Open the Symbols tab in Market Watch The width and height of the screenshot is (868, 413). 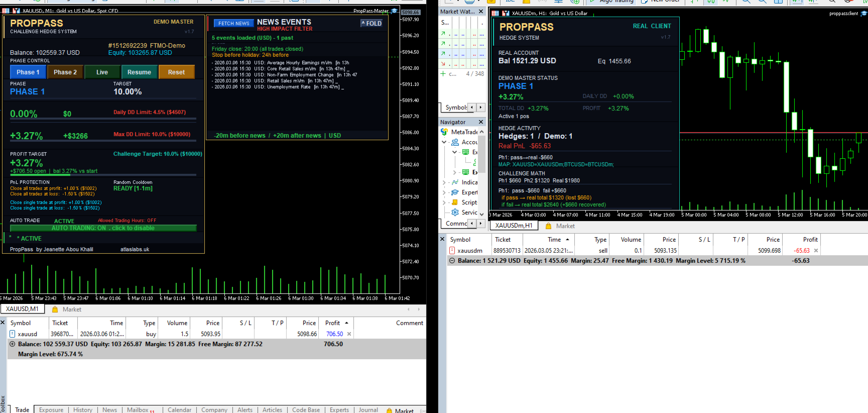pos(455,108)
